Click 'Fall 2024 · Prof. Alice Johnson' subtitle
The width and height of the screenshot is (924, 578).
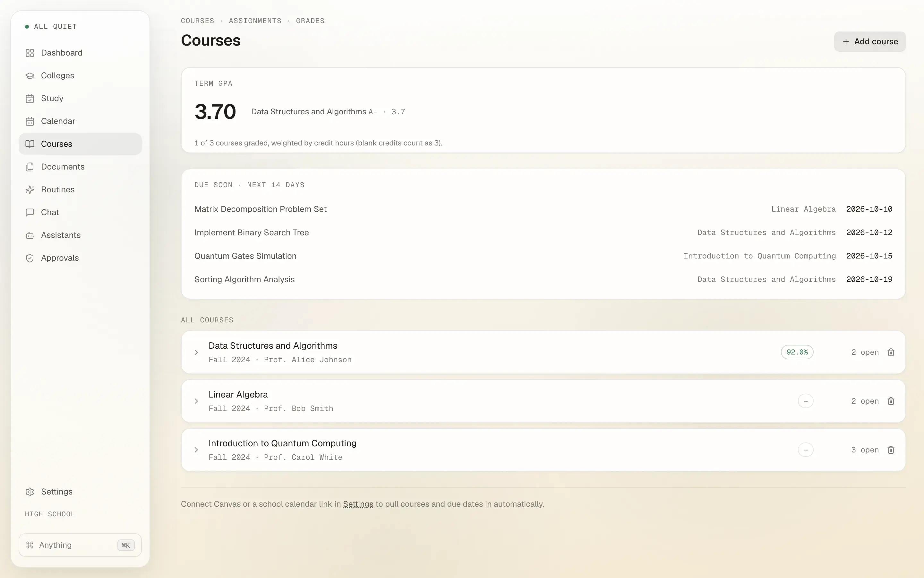[x=280, y=360]
